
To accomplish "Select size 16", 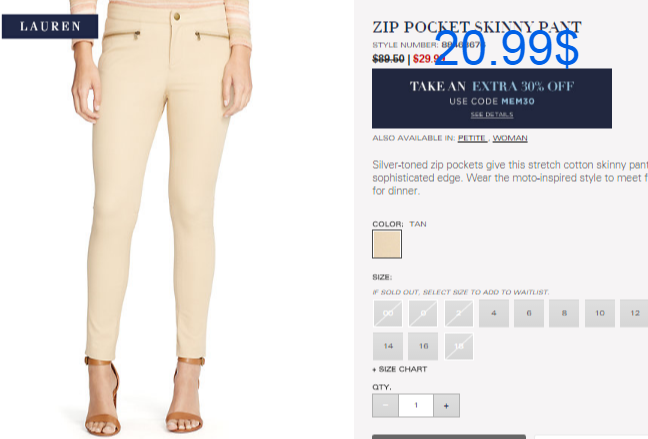I will pyautogui.click(x=423, y=346).
